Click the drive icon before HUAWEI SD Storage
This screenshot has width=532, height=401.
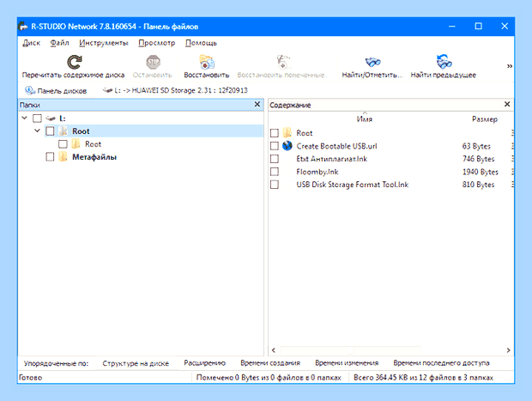[x=107, y=90]
